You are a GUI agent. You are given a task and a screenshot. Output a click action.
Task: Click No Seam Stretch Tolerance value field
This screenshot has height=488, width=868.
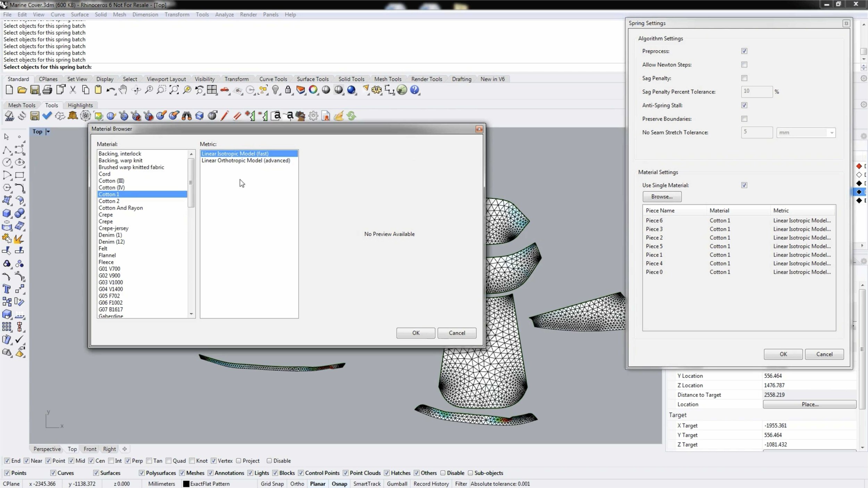[x=757, y=133]
